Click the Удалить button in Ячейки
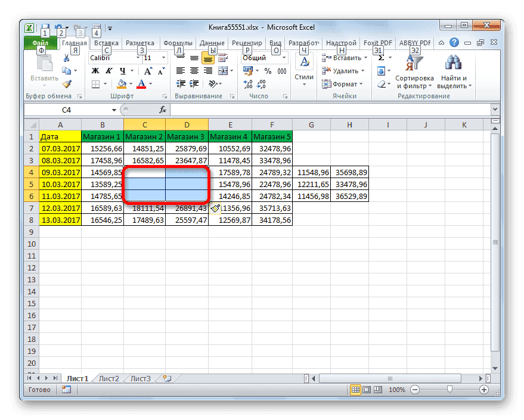The width and height of the screenshot is (524, 420). pos(341,71)
